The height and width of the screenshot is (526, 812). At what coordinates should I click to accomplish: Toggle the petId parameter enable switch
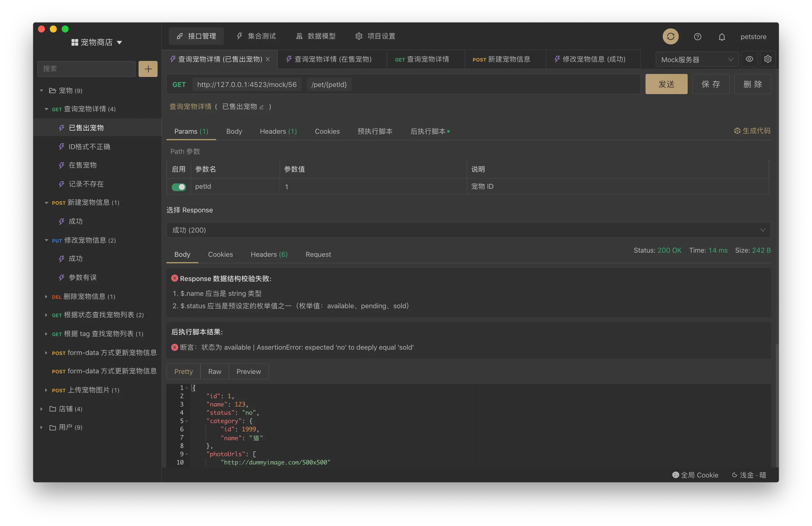(x=179, y=187)
